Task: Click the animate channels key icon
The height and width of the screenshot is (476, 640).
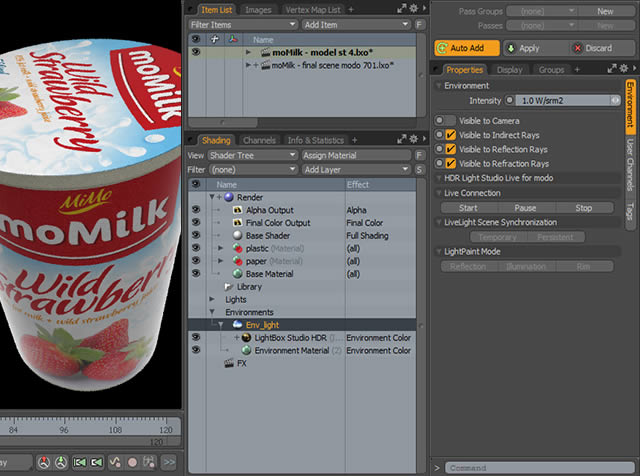Action: (149, 462)
